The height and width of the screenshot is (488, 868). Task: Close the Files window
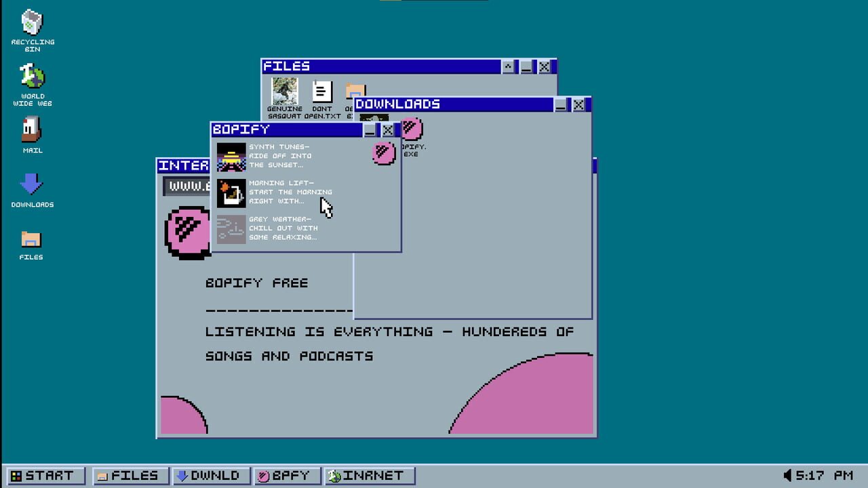click(x=545, y=66)
